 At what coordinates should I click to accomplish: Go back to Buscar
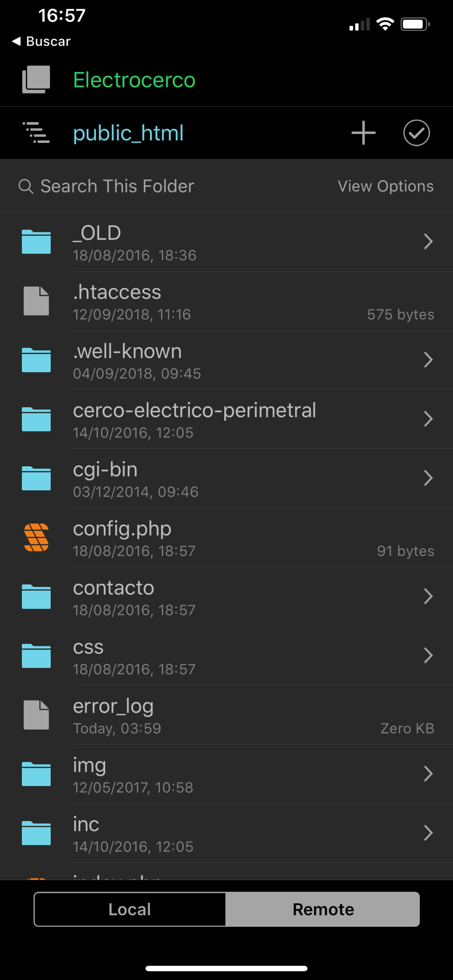click(41, 41)
